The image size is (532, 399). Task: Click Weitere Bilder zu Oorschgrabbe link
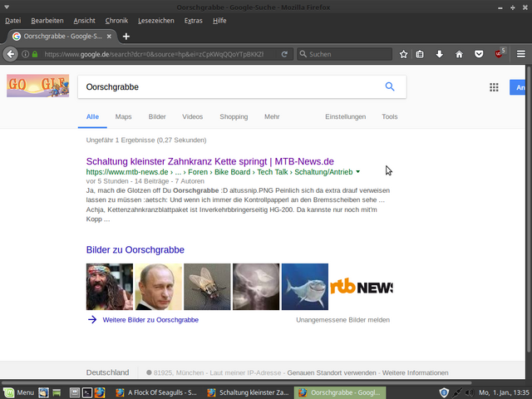[150, 320]
